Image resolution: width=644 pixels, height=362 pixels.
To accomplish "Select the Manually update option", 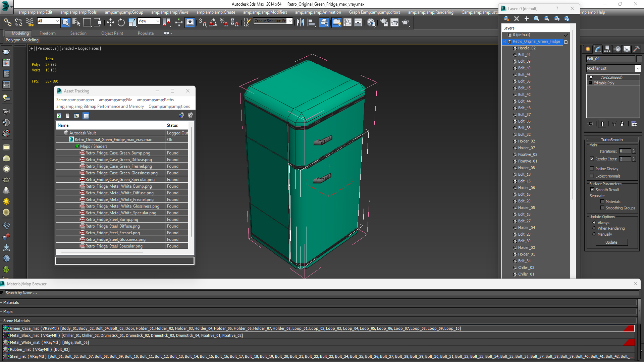I will click(594, 234).
